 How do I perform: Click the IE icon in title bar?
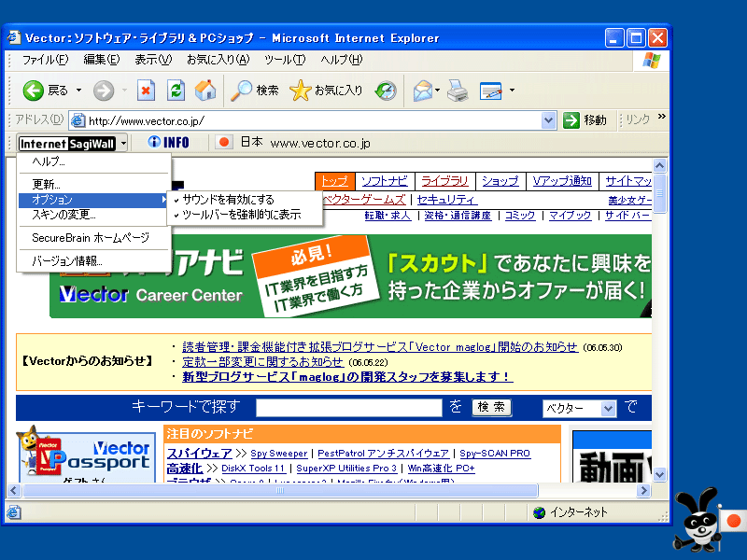[14, 37]
